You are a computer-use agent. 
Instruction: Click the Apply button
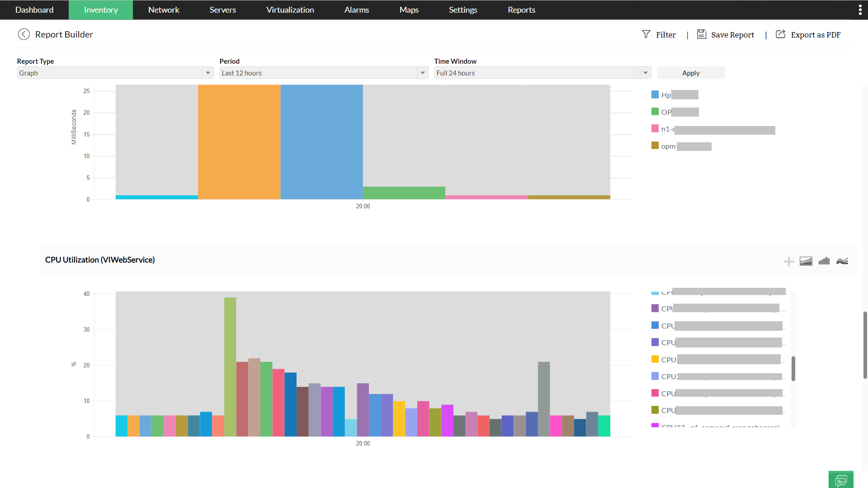coord(690,73)
